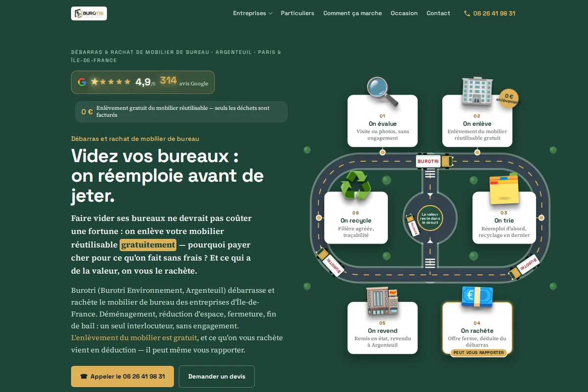
Task: Click the step title On recycle
Action: point(356,220)
